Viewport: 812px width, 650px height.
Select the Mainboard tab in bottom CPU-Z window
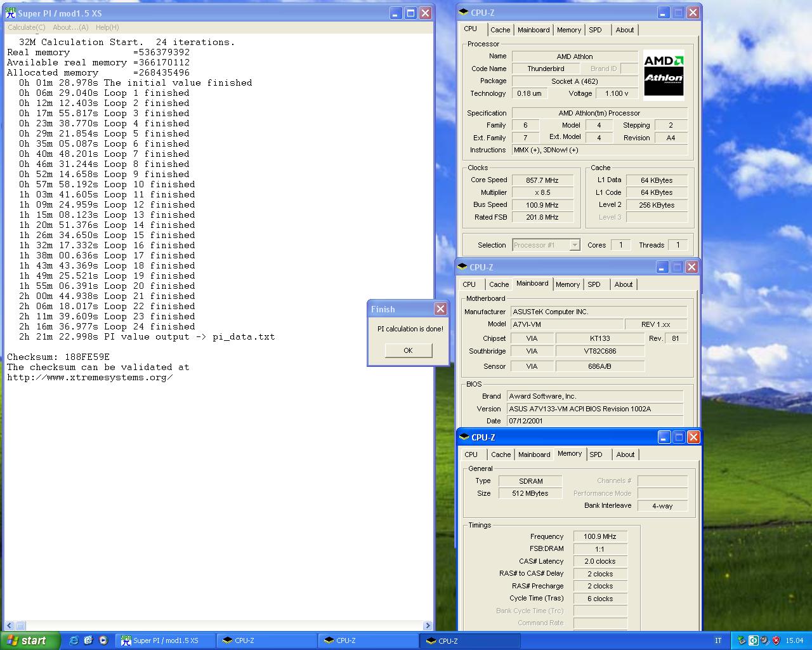coord(534,454)
